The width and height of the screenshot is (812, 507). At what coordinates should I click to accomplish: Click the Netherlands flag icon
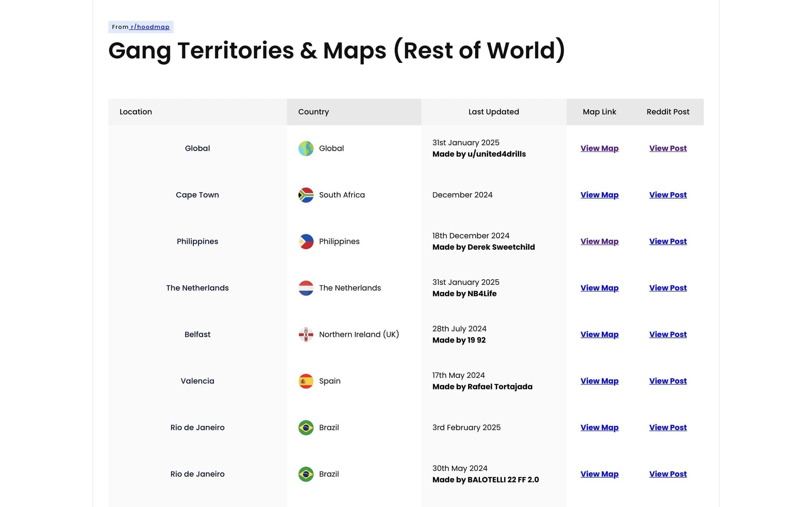pyautogui.click(x=306, y=288)
